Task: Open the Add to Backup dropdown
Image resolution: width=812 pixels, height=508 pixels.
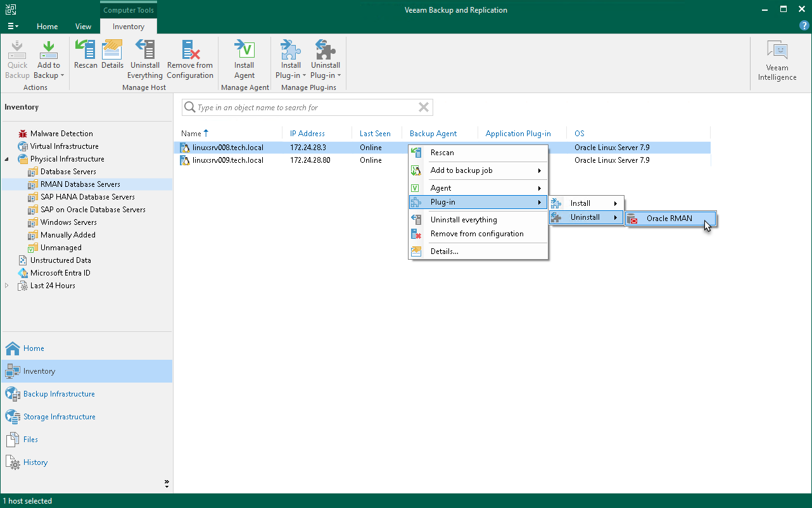Action: click(49, 60)
